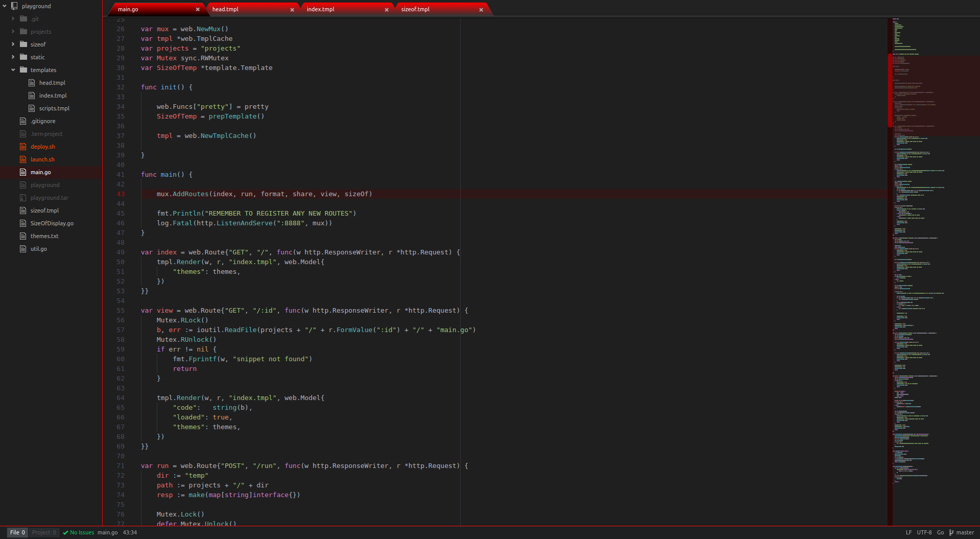Click the themes.txt file icon
This screenshot has width=980, height=539.
coord(23,236)
